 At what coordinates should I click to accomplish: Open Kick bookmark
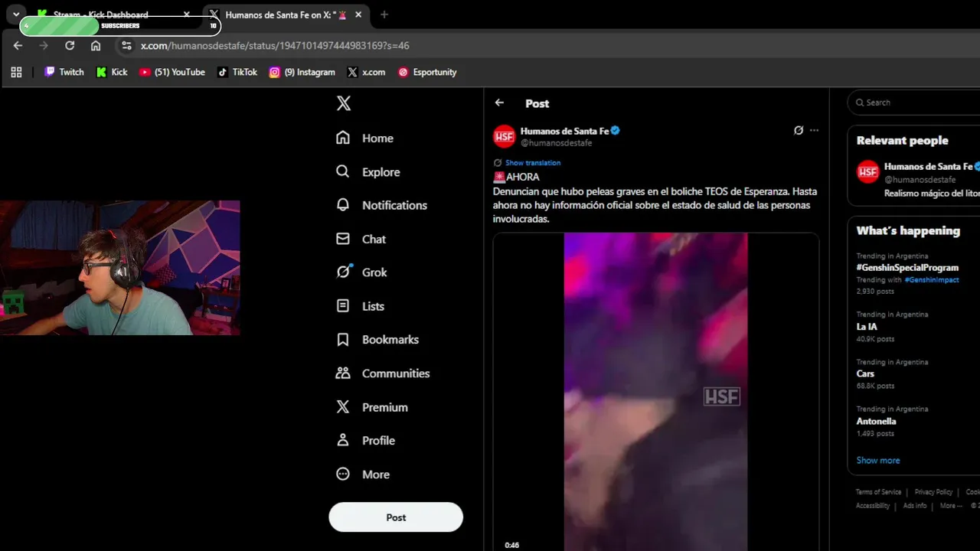[x=112, y=72]
